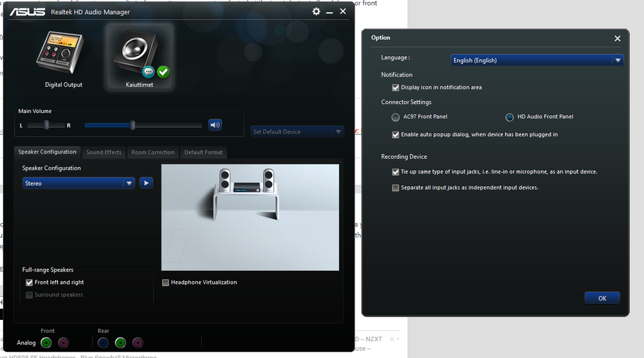Click OK in the Option dialog
Image resolution: width=644 pixels, height=358 pixels.
pos(602,299)
